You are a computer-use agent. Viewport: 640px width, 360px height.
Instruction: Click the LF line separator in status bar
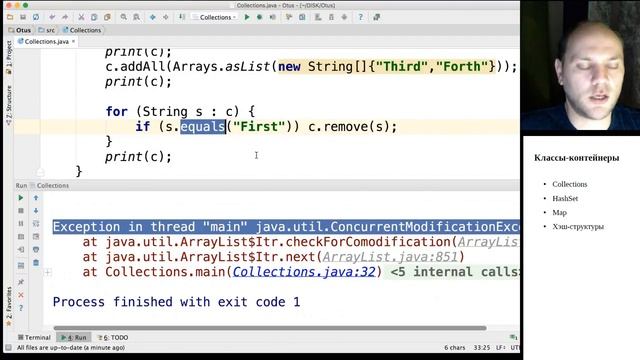(500, 348)
